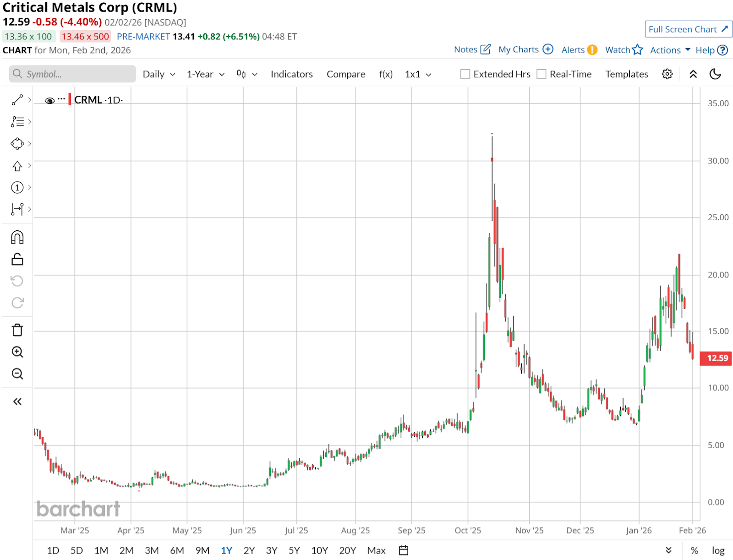Enable the Real-Time checkbox
The width and height of the screenshot is (733, 560).
pyautogui.click(x=542, y=74)
